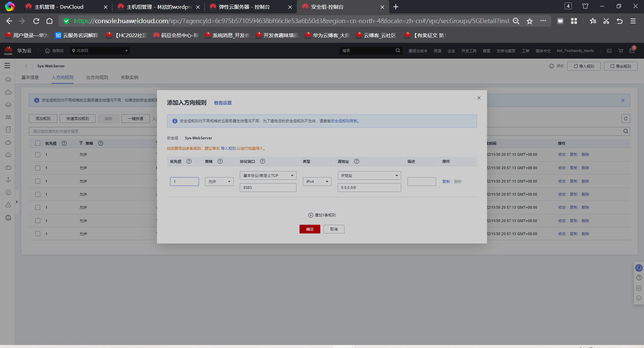Image resolution: width=644 pixels, height=348 pixels.
Task: Open a new browser tab with plus
Action: point(396,7)
